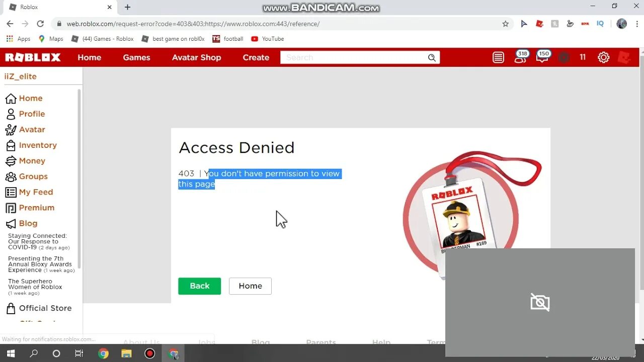Click the Inventory bag icon in the sidebar
This screenshot has height=362, width=644.
(11, 145)
